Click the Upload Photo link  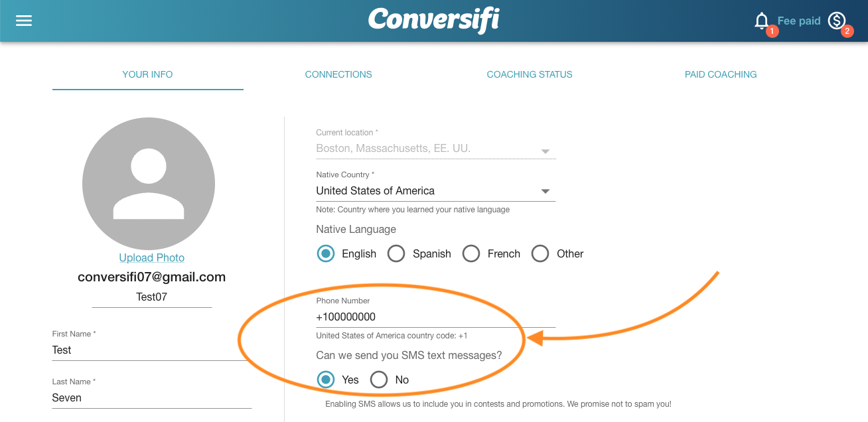coord(152,257)
